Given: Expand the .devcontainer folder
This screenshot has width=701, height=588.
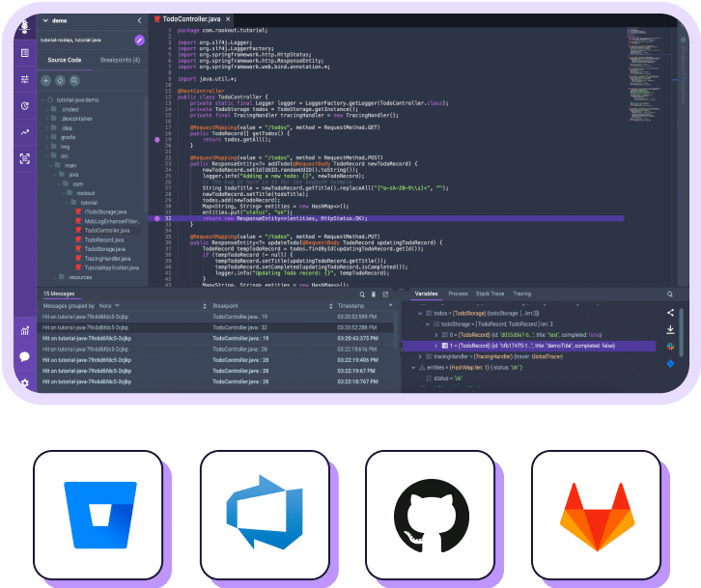Looking at the screenshot, I should pyautogui.click(x=47, y=119).
